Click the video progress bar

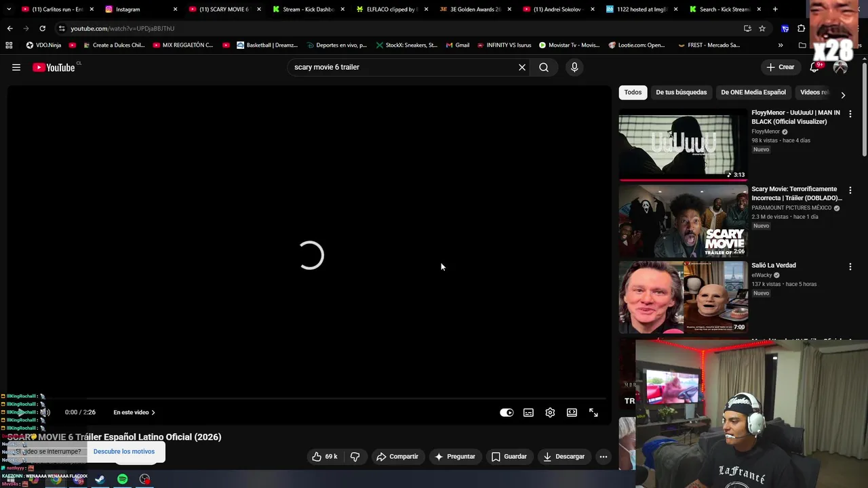click(309, 399)
